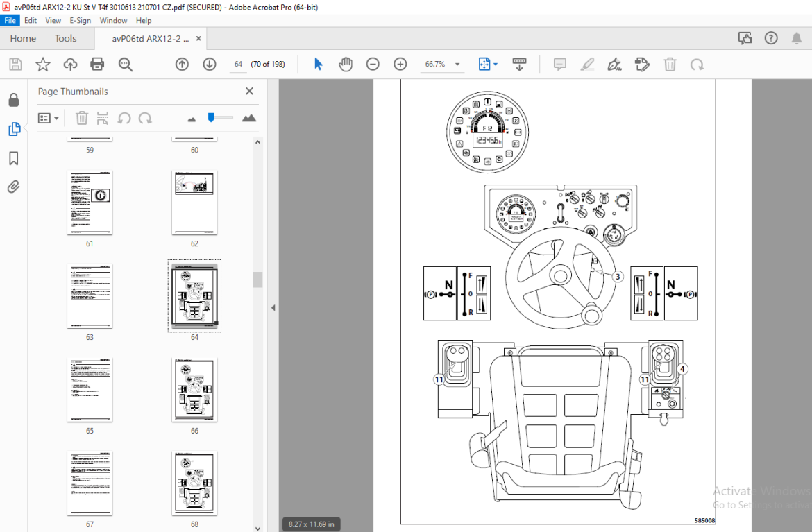Go to previous page arrow
This screenshot has height=532, width=812.
click(x=182, y=65)
